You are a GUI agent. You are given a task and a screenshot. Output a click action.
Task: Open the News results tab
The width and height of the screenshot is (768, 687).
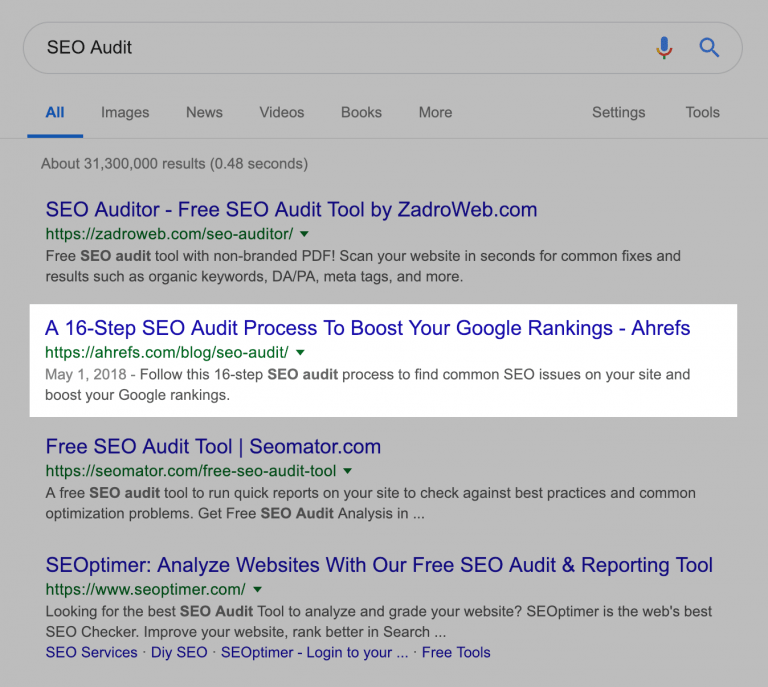click(204, 112)
